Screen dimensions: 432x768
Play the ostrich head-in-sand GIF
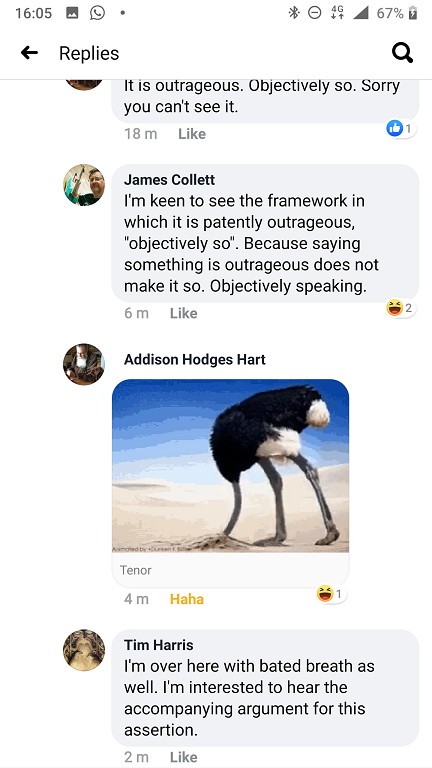[231, 466]
